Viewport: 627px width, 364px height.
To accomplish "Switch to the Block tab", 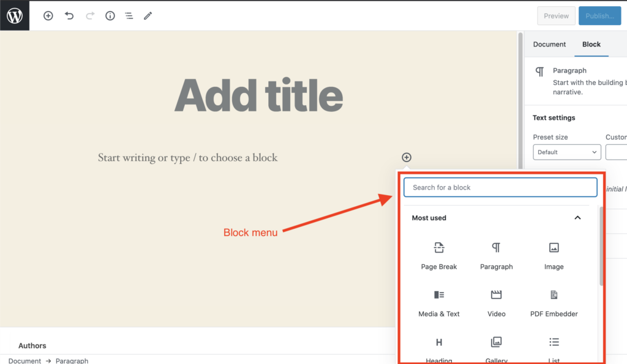I will [591, 45].
